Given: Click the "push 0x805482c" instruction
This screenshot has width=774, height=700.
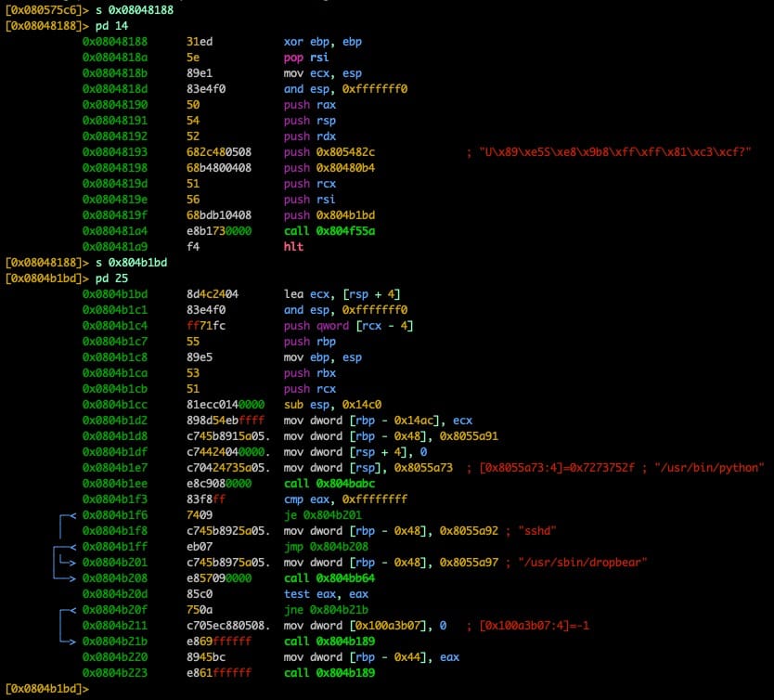Looking at the screenshot, I should pyautogui.click(x=329, y=152).
